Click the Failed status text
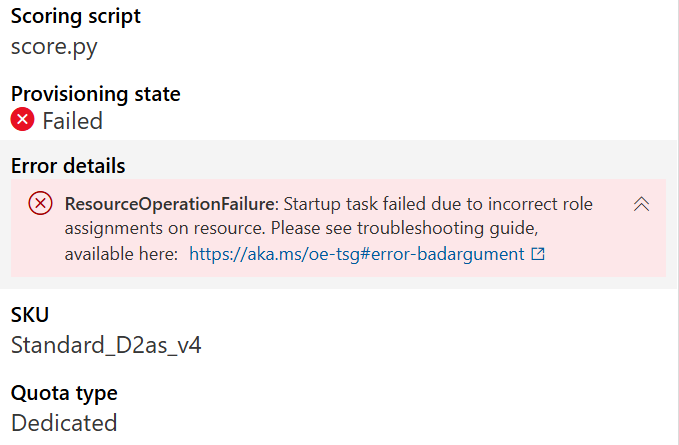 coord(72,121)
